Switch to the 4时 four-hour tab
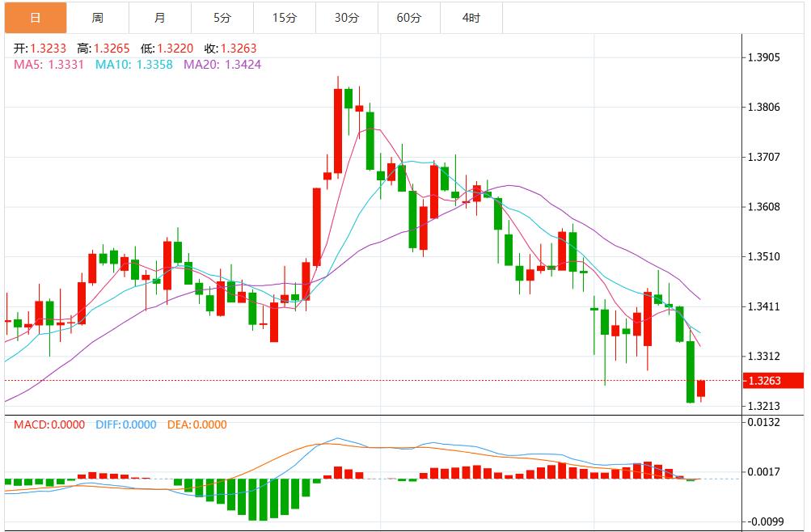The height and width of the screenshot is (532, 811). [471, 18]
